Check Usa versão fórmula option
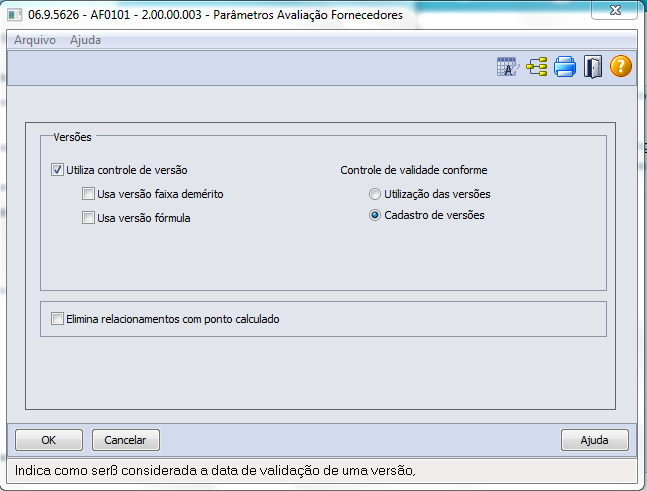The image size is (647, 491). pos(88,218)
